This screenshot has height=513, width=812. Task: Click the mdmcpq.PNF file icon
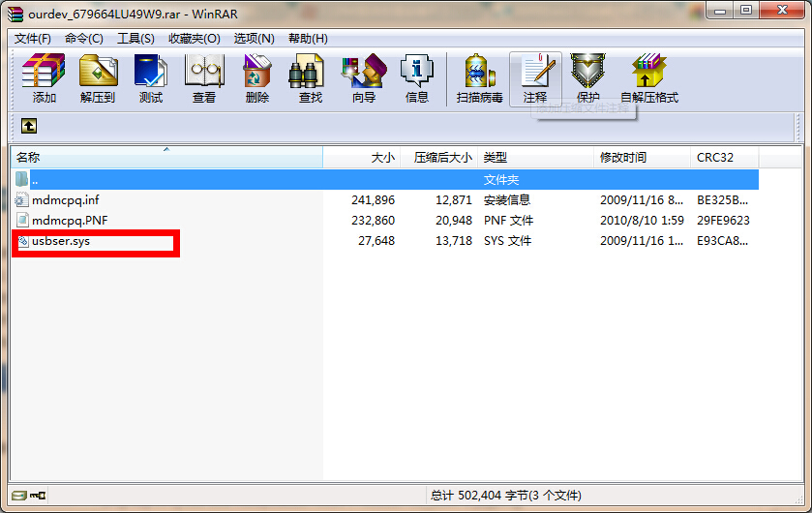point(21,220)
